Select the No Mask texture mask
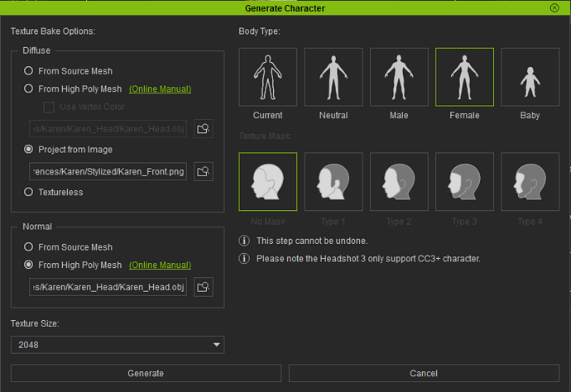Screen dimensions: 571x392 (x=268, y=182)
